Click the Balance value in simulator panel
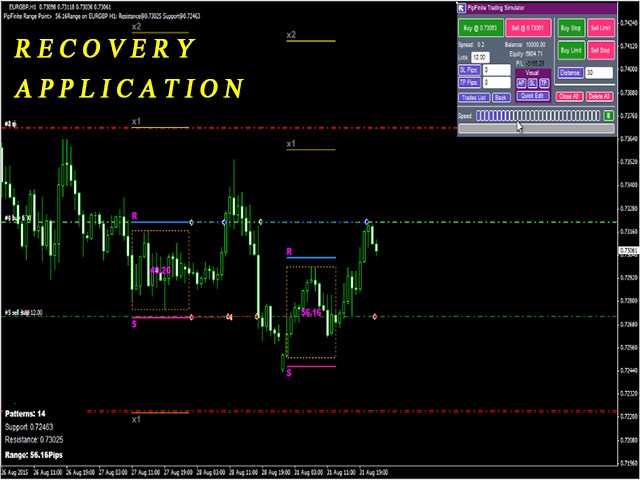This screenshot has width=640, height=480. pos(534,45)
